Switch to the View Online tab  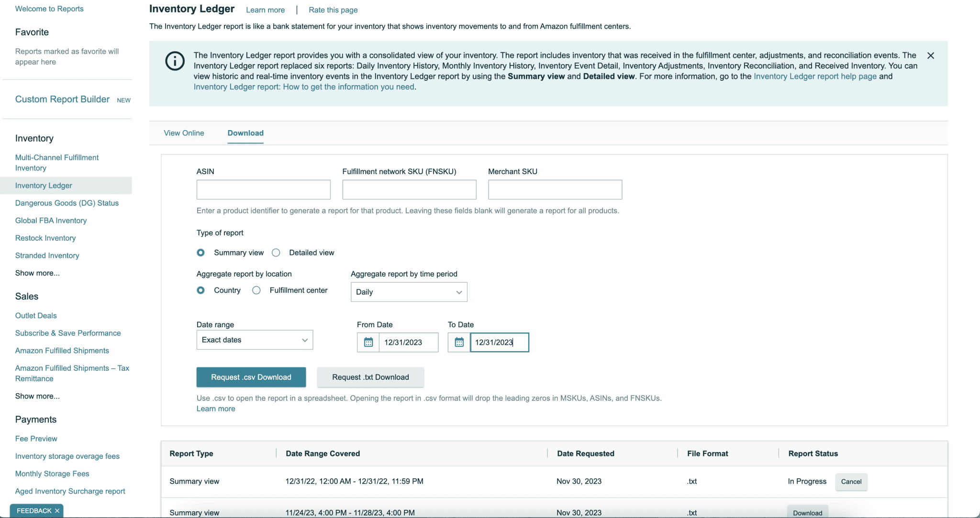pyautogui.click(x=184, y=133)
